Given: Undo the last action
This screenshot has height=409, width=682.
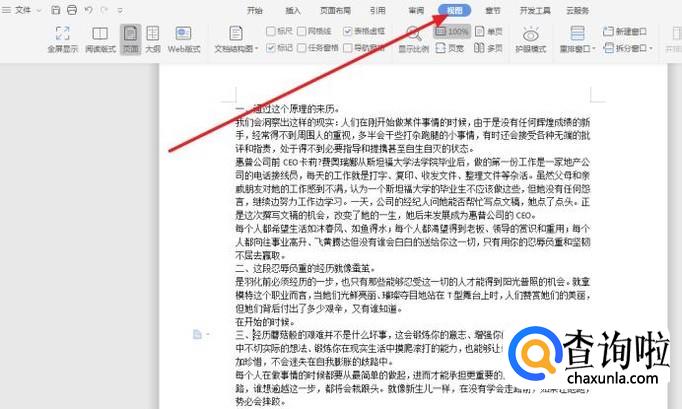Looking at the screenshot, I should pyautogui.click(x=88, y=10).
